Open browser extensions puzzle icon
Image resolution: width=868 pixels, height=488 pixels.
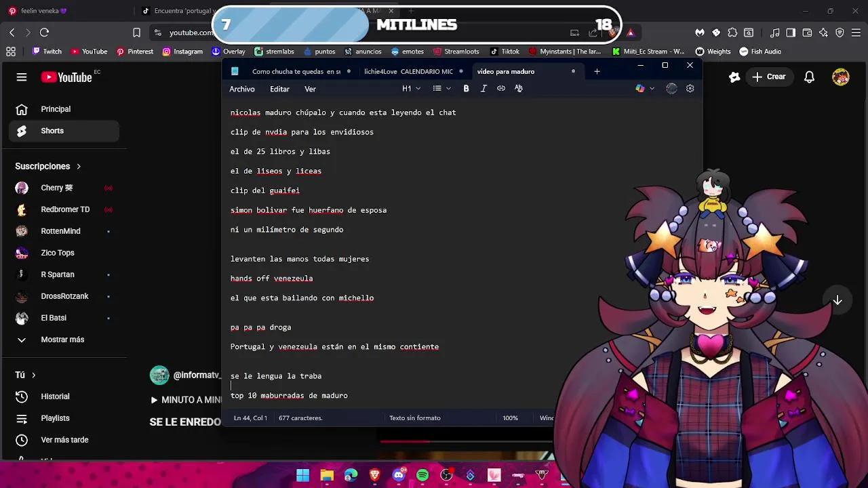(732, 33)
